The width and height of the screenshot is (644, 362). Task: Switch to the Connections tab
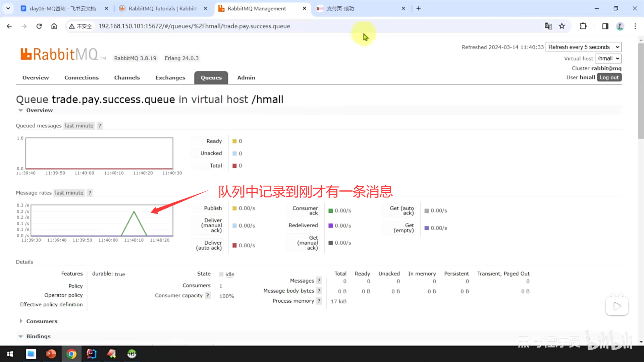coord(82,78)
